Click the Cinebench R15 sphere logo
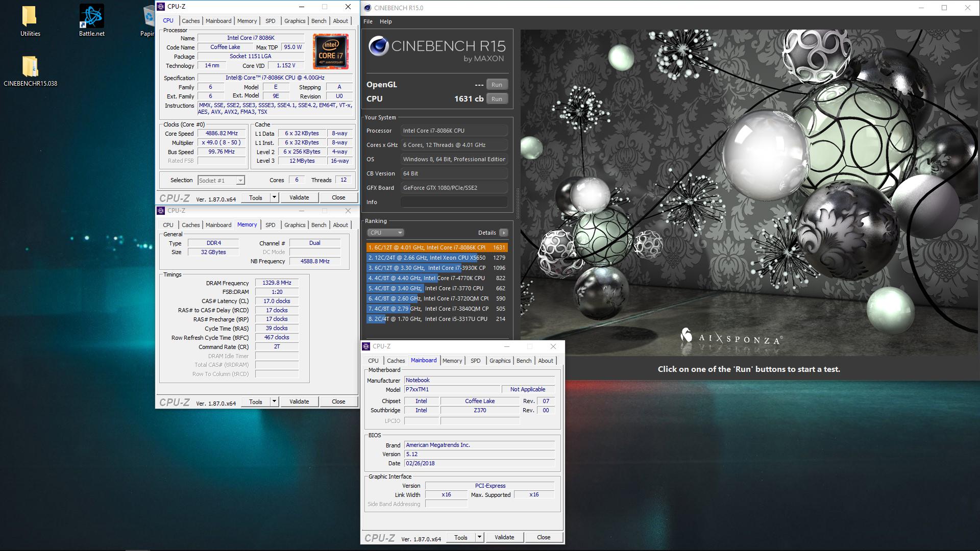The image size is (980, 551). [x=379, y=46]
